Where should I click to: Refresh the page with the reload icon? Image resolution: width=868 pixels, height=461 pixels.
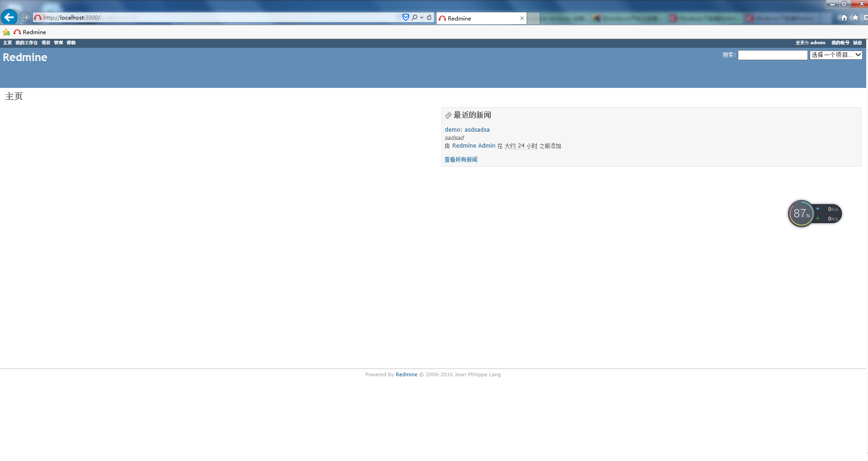coord(429,17)
